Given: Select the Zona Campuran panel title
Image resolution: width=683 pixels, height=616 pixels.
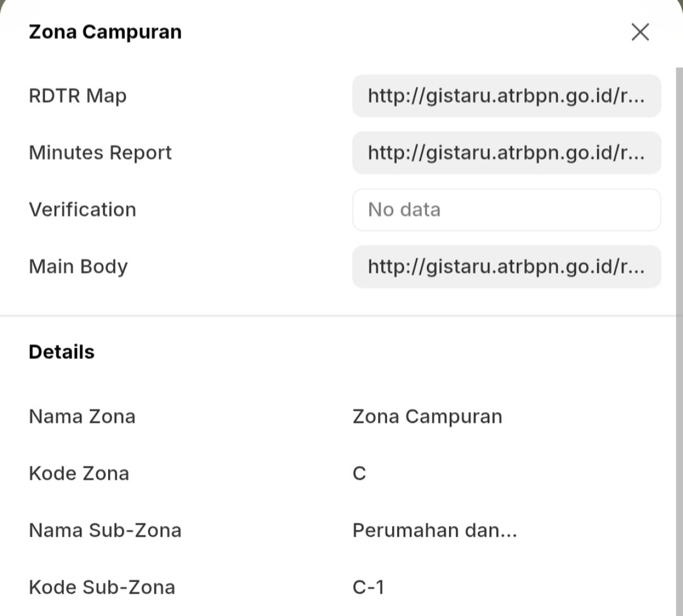Looking at the screenshot, I should tap(105, 32).
